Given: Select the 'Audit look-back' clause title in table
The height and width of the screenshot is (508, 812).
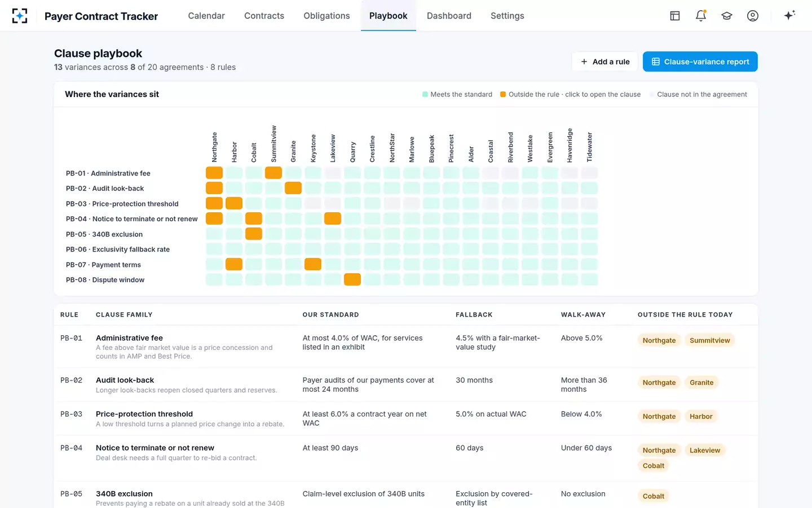Looking at the screenshot, I should coord(125,380).
